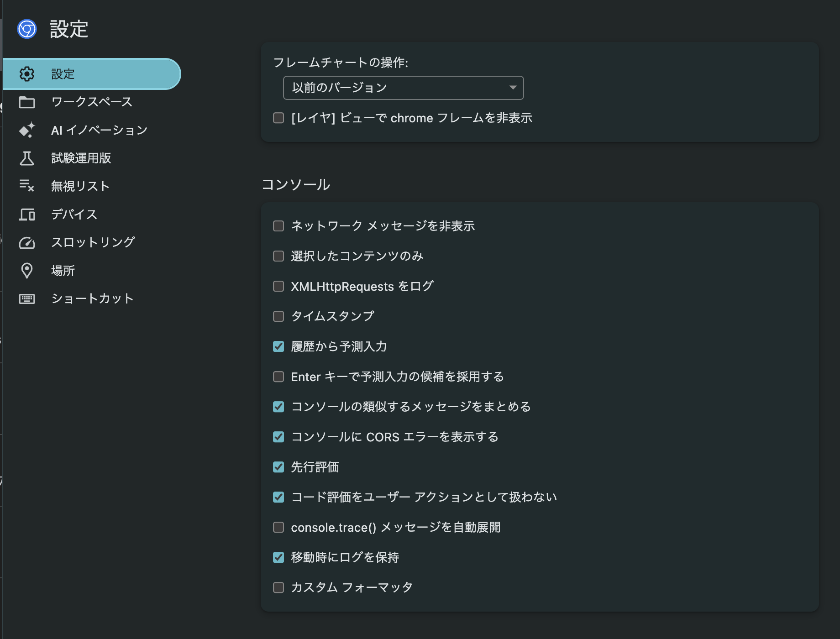Enable the タイムスタンプ checkbox
This screenshot has height=639, width=840.
[x=278, y=316]
